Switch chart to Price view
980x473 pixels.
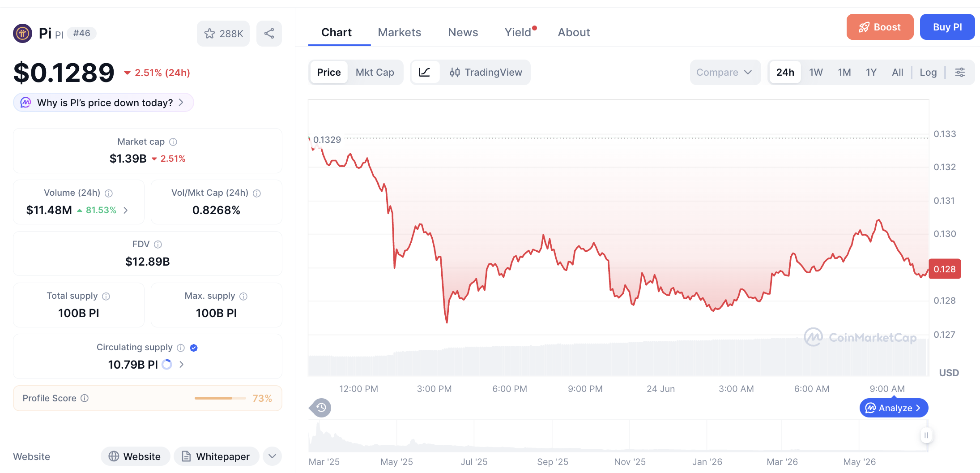[329, 72]
